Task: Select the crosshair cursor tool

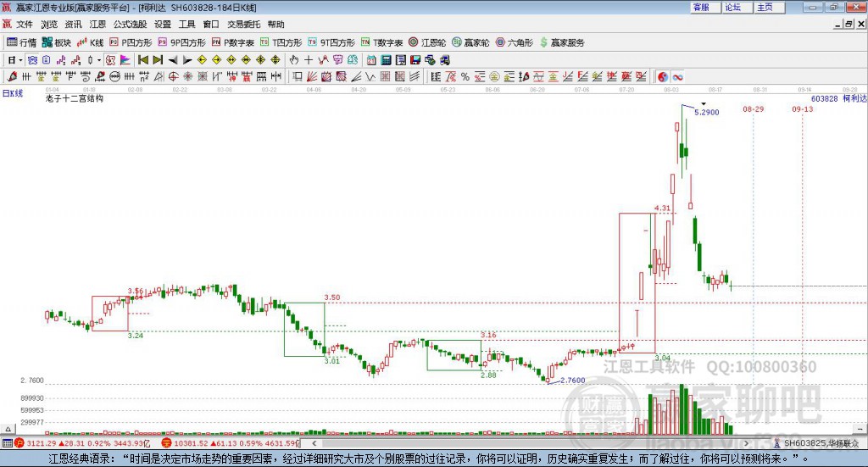Action: 309,60
